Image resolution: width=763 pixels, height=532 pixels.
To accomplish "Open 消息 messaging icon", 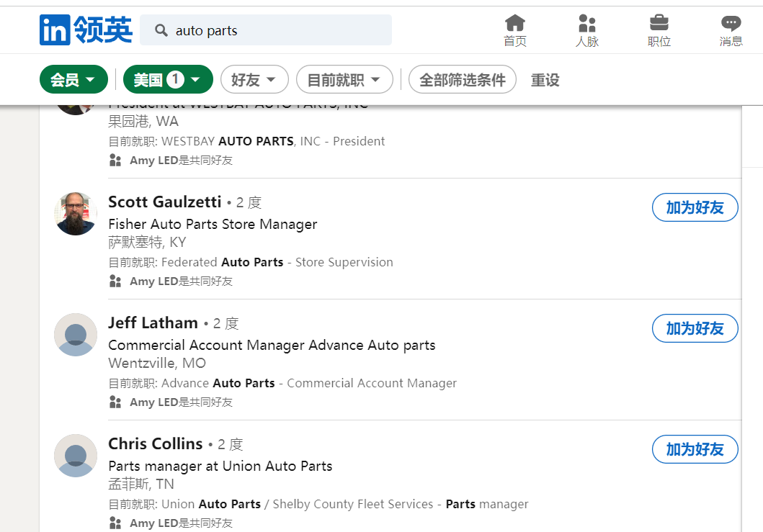I will click(x=731, y=31).
